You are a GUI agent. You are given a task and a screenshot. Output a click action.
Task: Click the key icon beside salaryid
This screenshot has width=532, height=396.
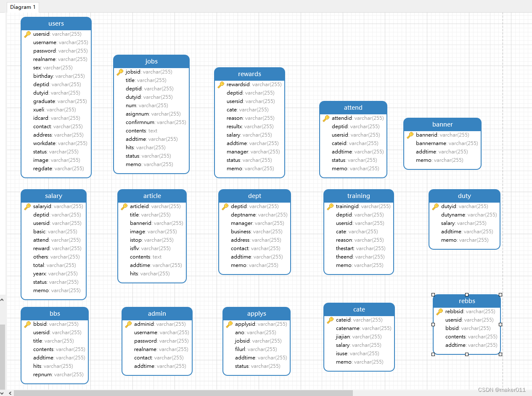[27, 206]
